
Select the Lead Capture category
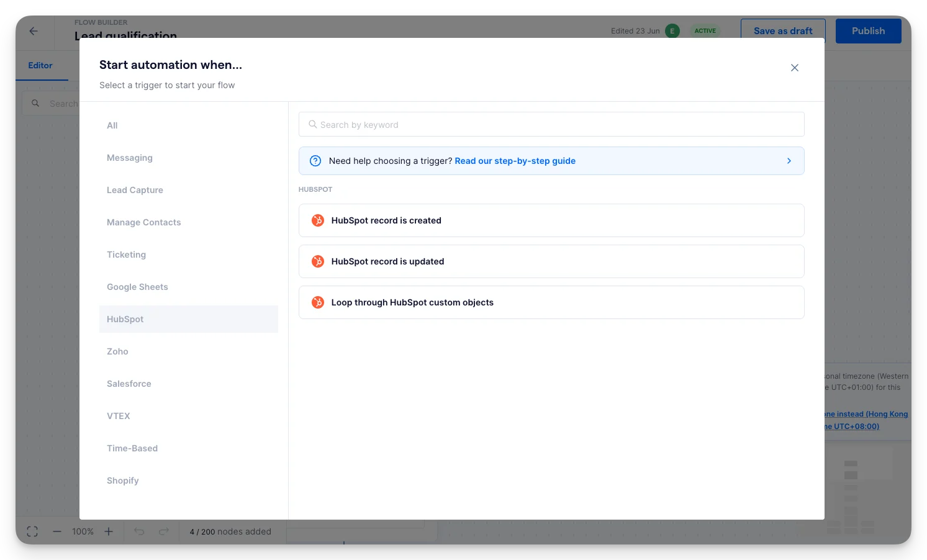(x=189, y=190)
